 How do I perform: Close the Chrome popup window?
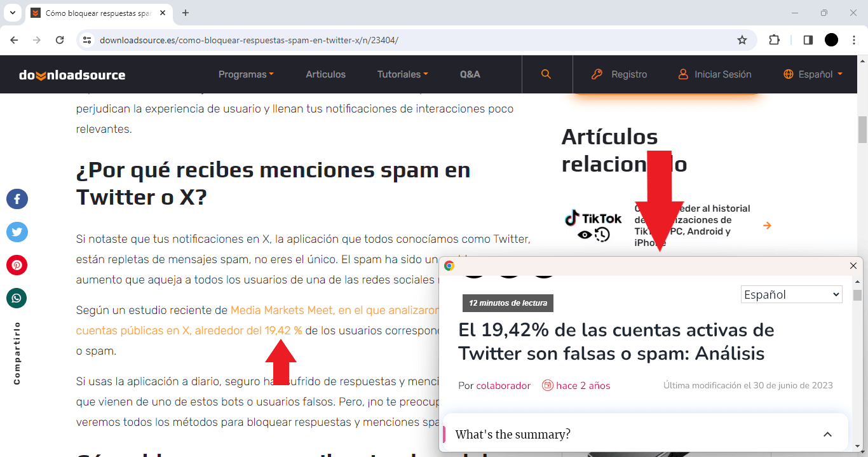click(853, 266)
